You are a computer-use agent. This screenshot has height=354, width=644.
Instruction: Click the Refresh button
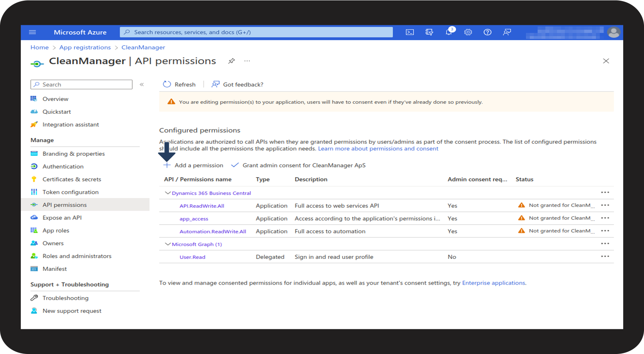point(180,85)
